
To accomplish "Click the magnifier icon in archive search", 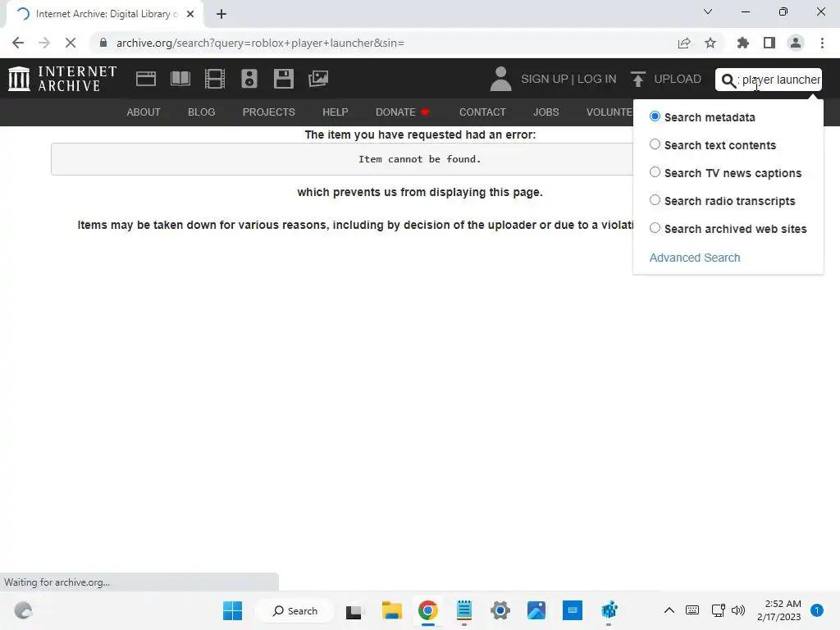I will point(728,80).
